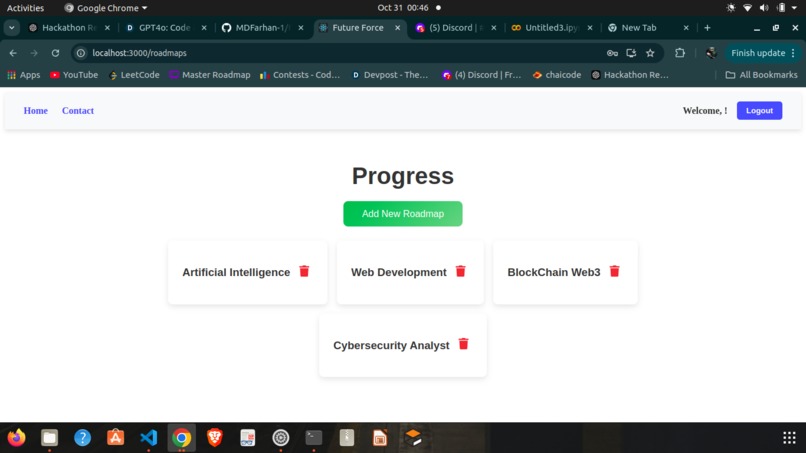Open the Google Chrome app menu
The image size is (806, 453).
tap(105, 8)
